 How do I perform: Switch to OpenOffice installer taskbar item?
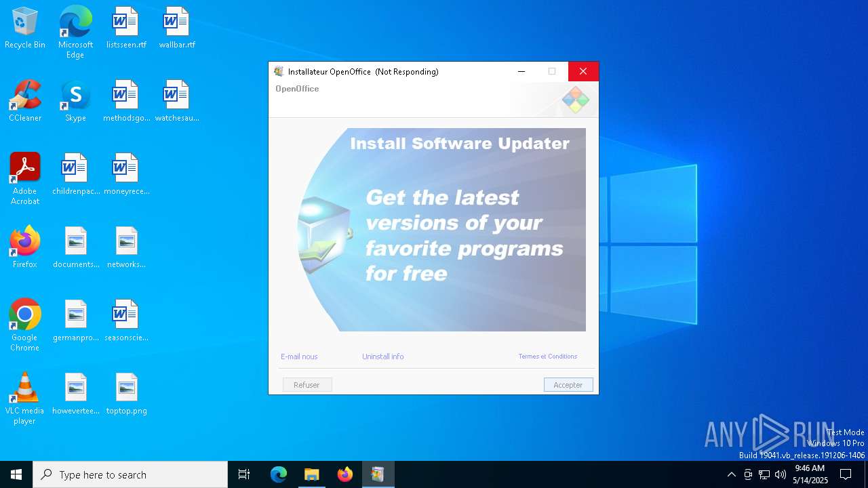(x=378, y=474)
